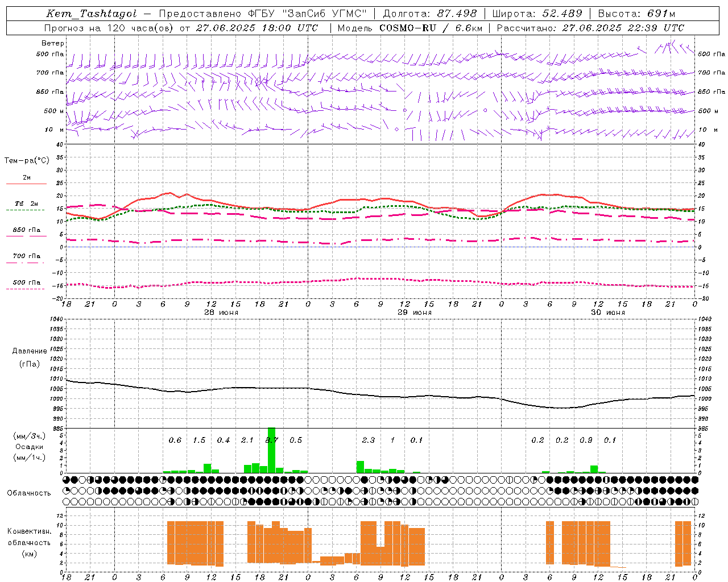This screenshot has width=728, height=582.
Task: Click the 30 июня date label
Action: pyautogui.click(x=607, y=313)
